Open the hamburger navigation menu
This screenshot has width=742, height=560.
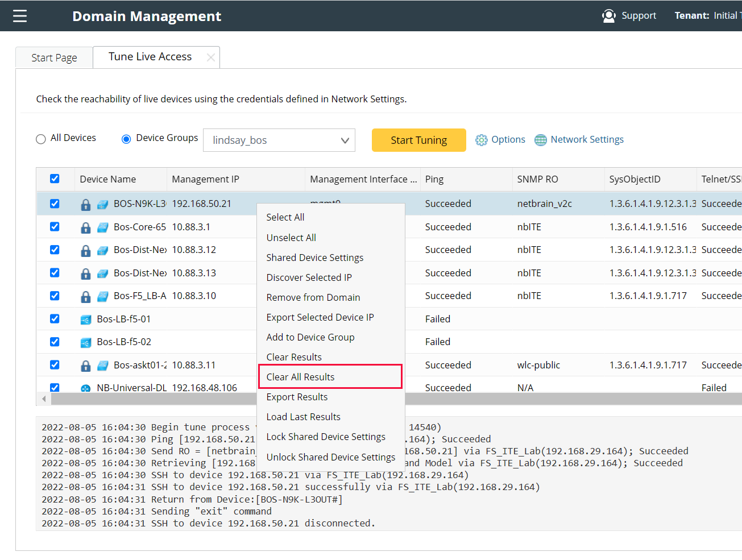pos(20,16)
